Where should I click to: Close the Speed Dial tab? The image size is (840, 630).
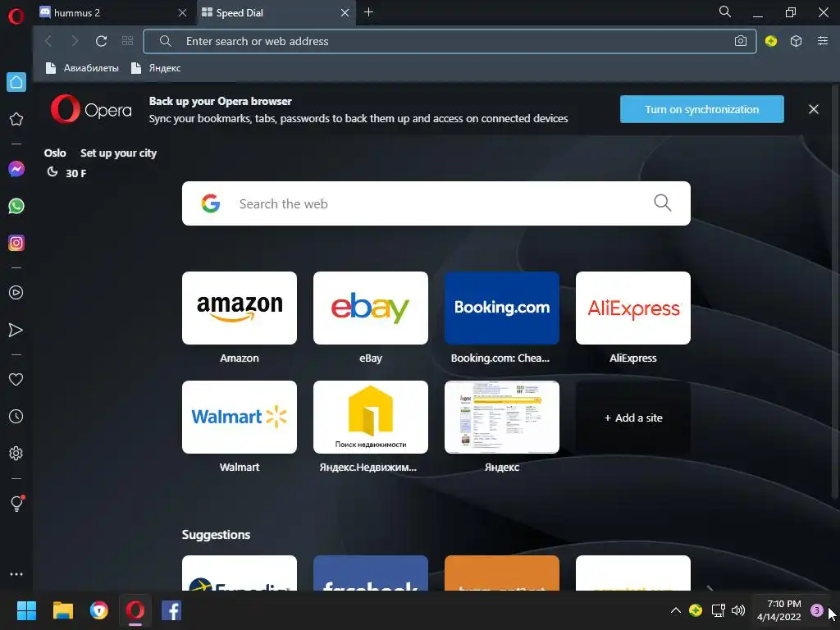pos(345,13)
